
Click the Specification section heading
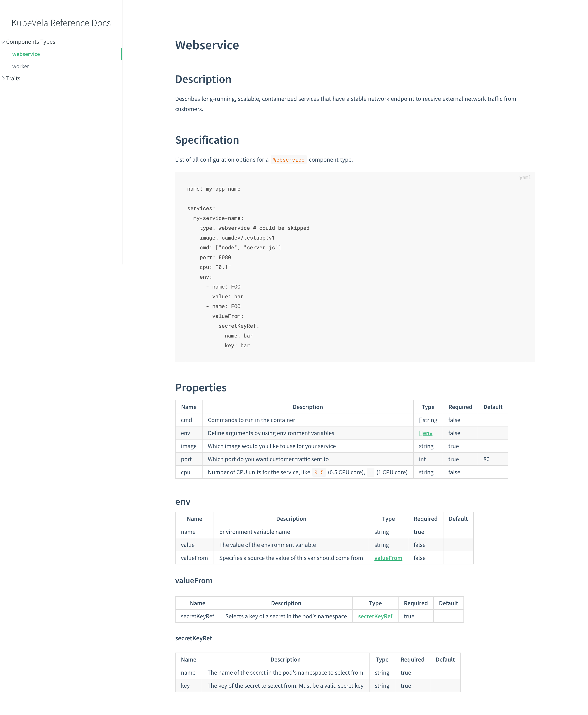(x=207, y=140)
